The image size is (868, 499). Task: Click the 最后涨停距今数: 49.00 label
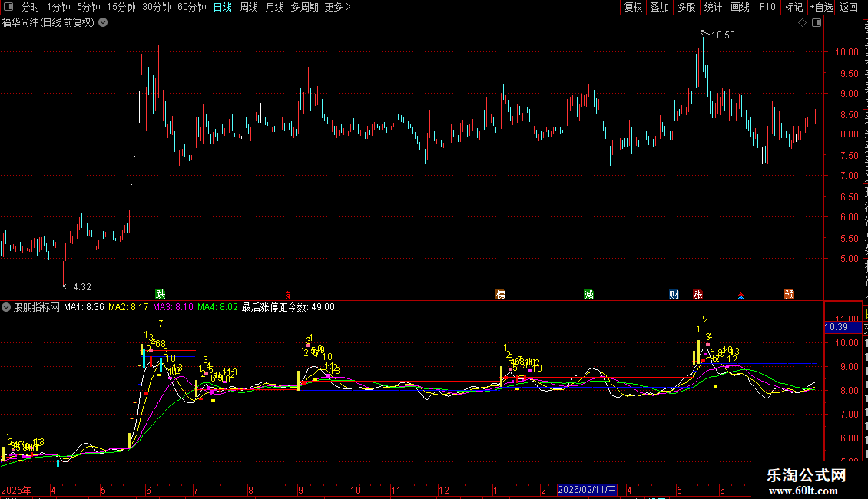coord(288,307)
